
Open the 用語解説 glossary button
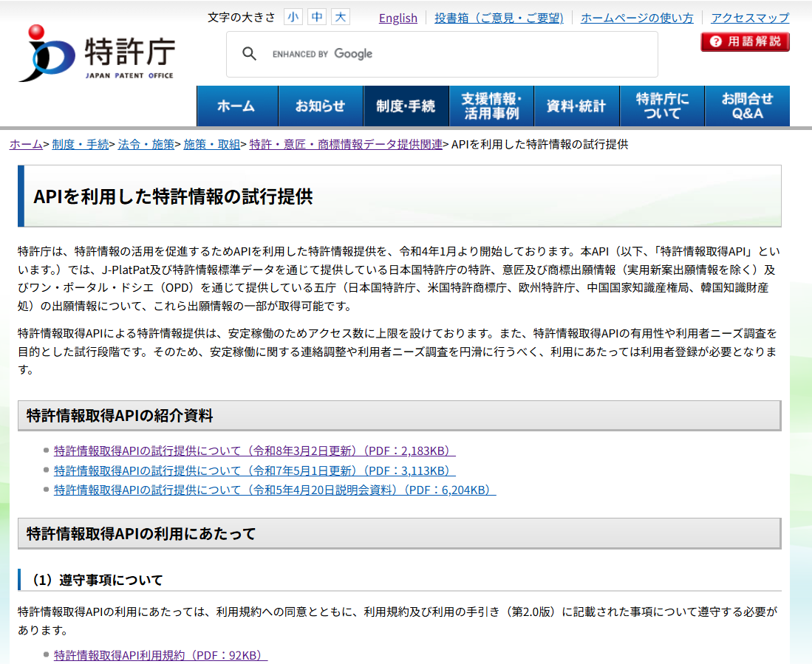coord(745,42)
